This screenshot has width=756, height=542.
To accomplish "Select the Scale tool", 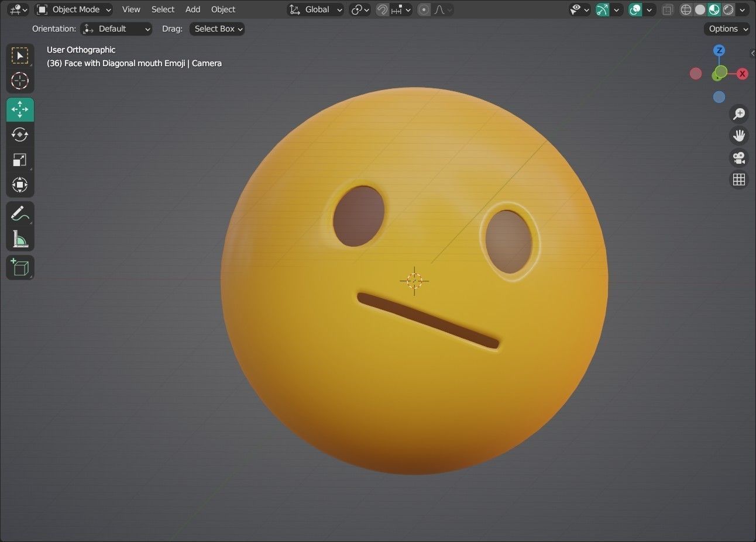I will [20, 160].
